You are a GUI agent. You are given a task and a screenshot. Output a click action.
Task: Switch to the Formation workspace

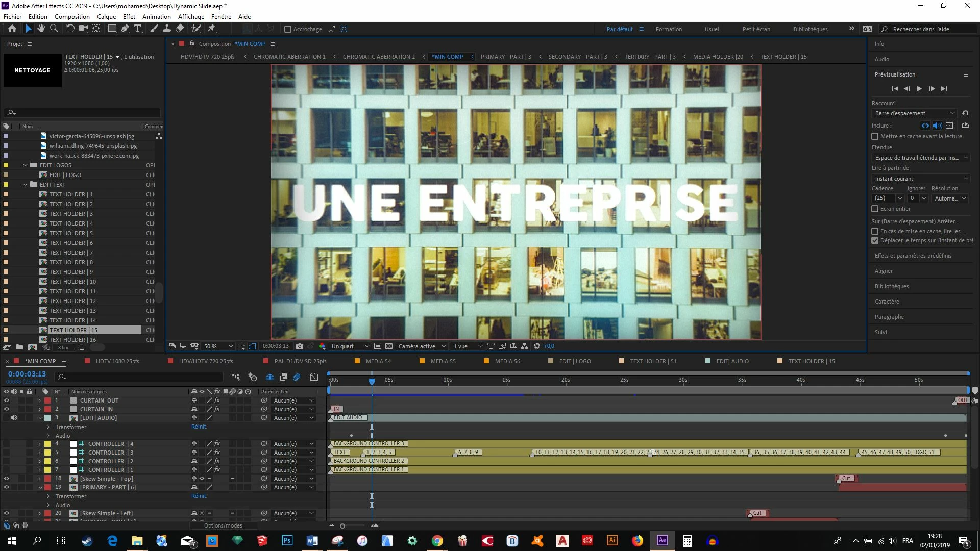pos(669,29)
